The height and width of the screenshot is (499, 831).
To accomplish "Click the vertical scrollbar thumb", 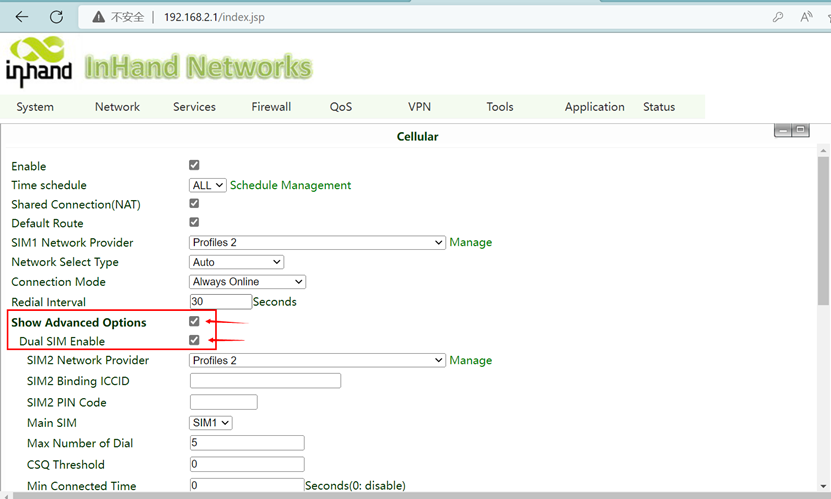I will click(823, 231).
